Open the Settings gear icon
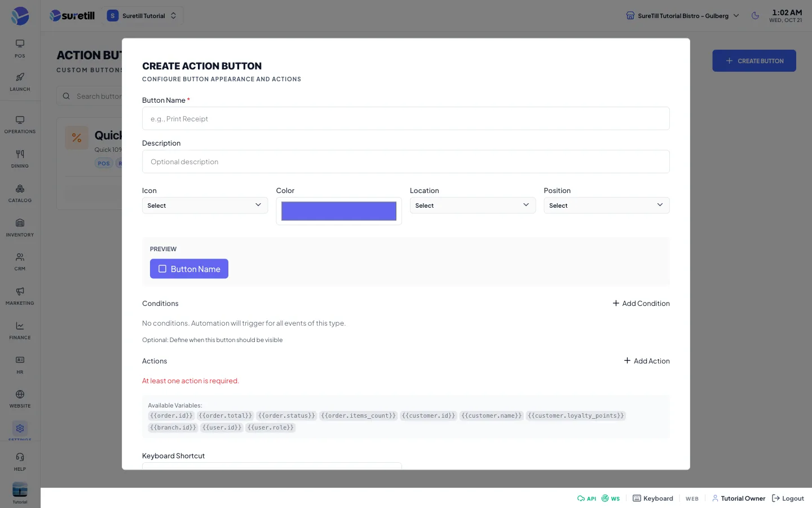 pos(20,429)
